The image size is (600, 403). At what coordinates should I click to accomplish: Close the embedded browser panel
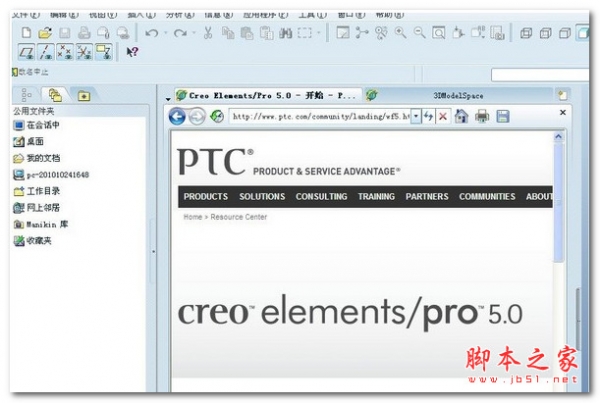click(562, 113)
